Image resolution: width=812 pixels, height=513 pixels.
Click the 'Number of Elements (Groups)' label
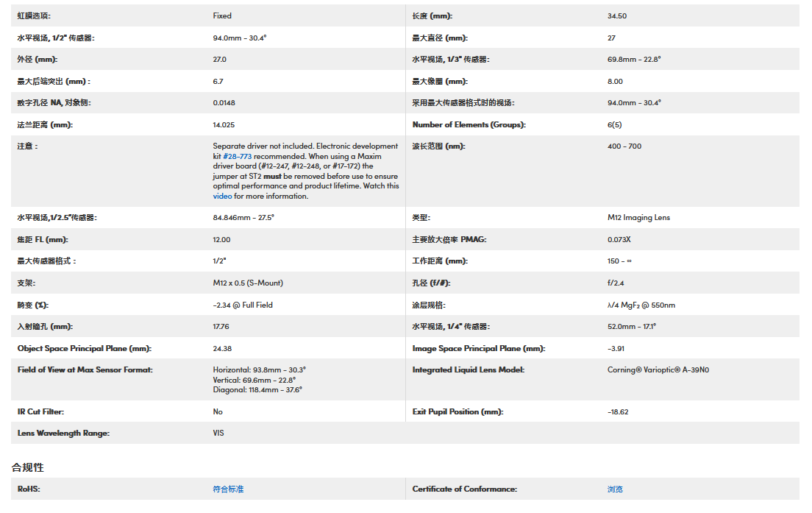tap(469, 124)
